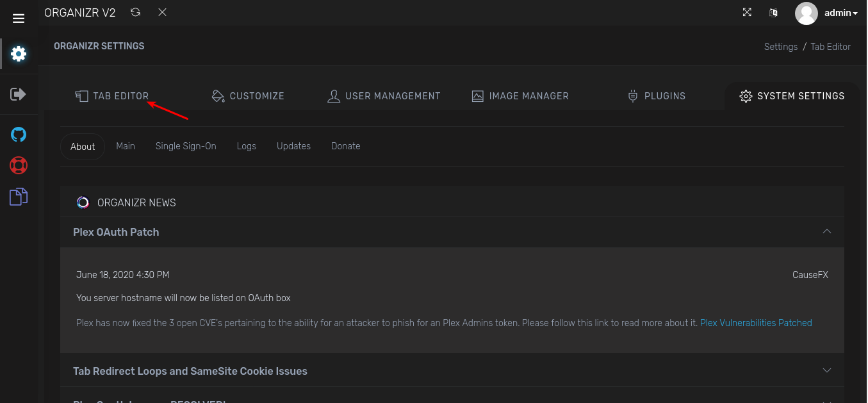Click the hamburger menu at top left
This screenshot has width=868, height=403.
pyautogui.click(x=19, y=18)
